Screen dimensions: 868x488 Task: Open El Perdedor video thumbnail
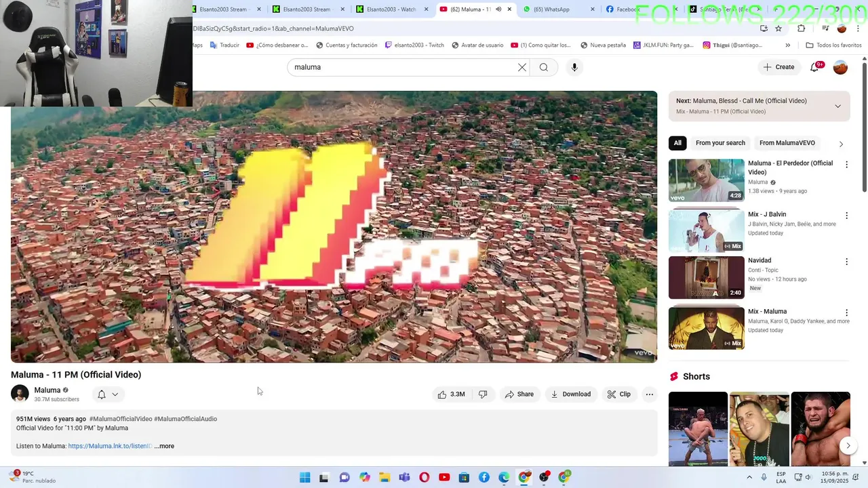[707, 180]
